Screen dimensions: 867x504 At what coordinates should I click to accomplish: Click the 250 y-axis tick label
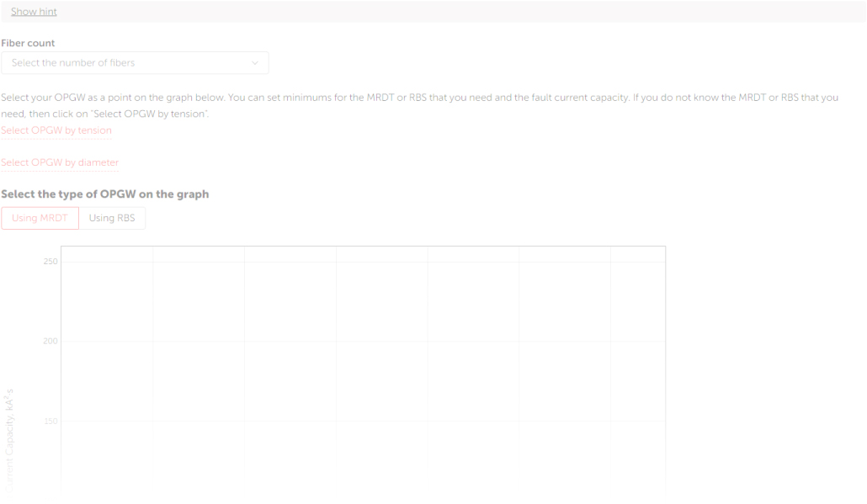pyautogui.click(x=50, y=262)
